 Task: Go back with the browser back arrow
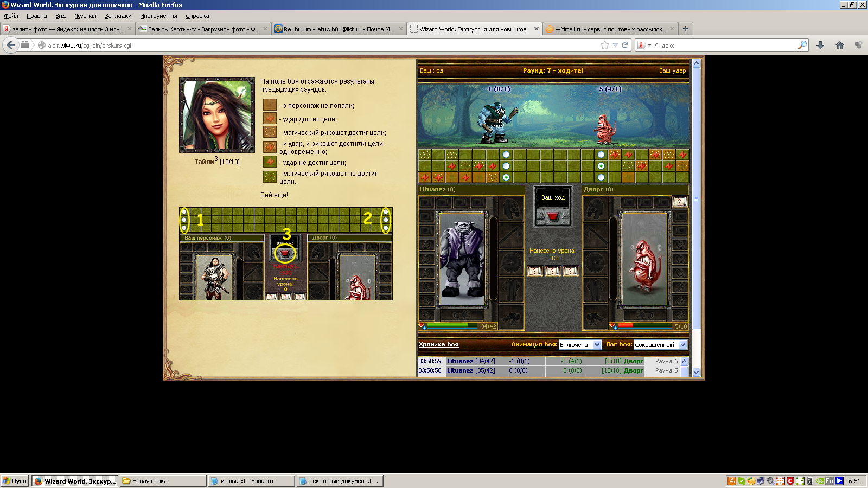(x=10, y=45)
